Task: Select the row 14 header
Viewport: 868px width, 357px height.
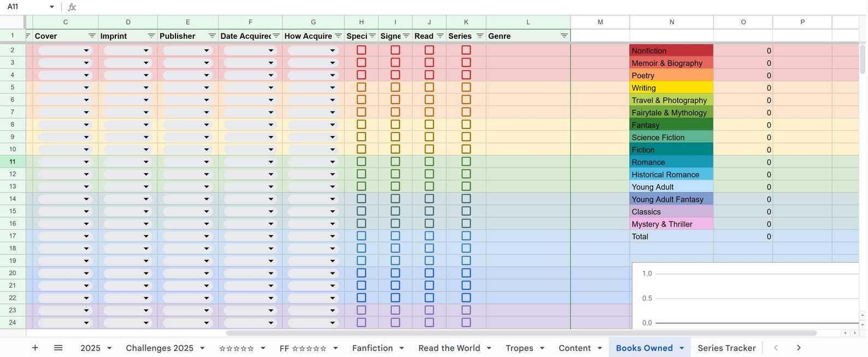Action: 13,199
